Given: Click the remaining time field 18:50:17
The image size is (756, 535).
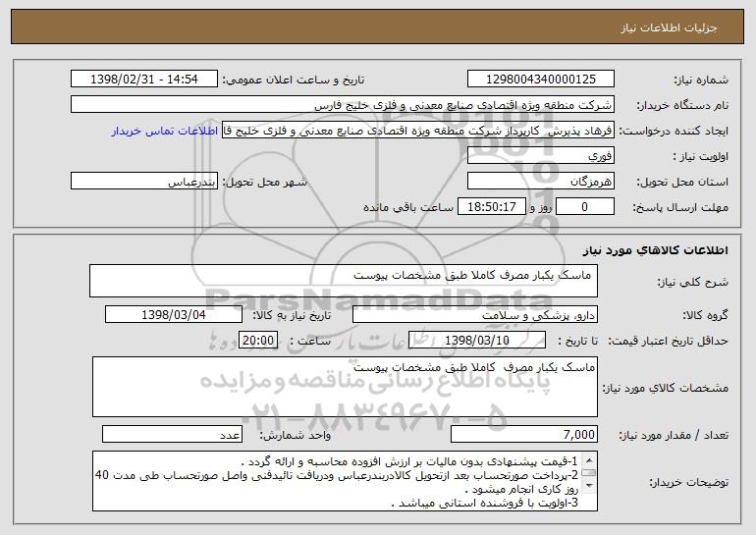Looking at the screenshot, I should pyautogui.click(x=491, y=207).
